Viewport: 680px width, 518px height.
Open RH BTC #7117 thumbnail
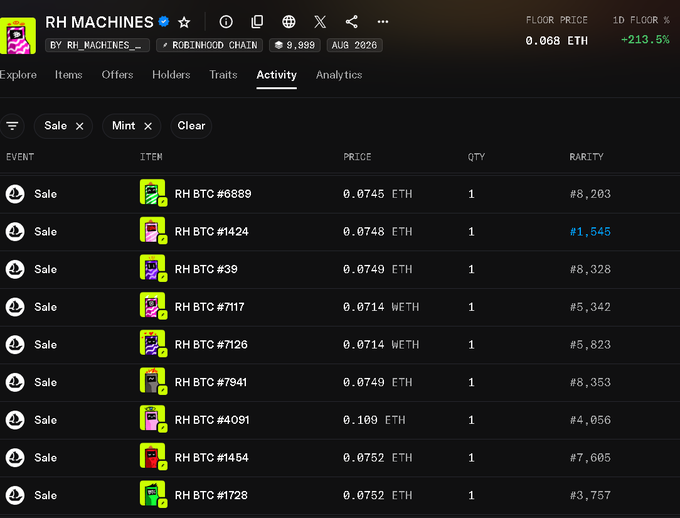tap(153, 305)
